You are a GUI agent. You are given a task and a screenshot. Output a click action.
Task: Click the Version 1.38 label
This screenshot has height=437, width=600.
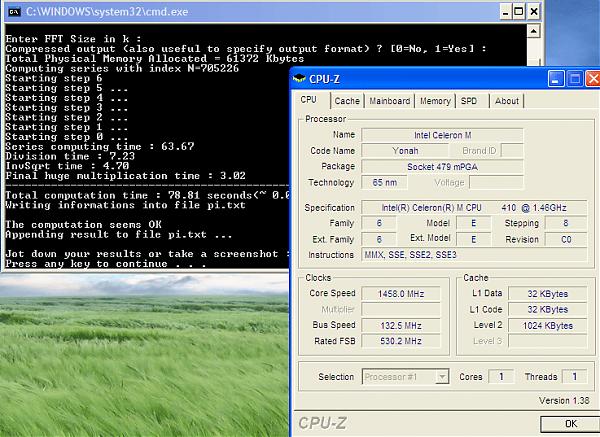pyautogui.click(x=564, y=401)
